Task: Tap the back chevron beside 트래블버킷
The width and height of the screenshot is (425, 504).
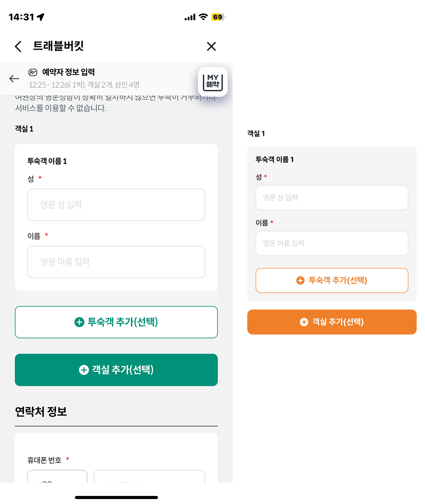Action: click(18, 46)
